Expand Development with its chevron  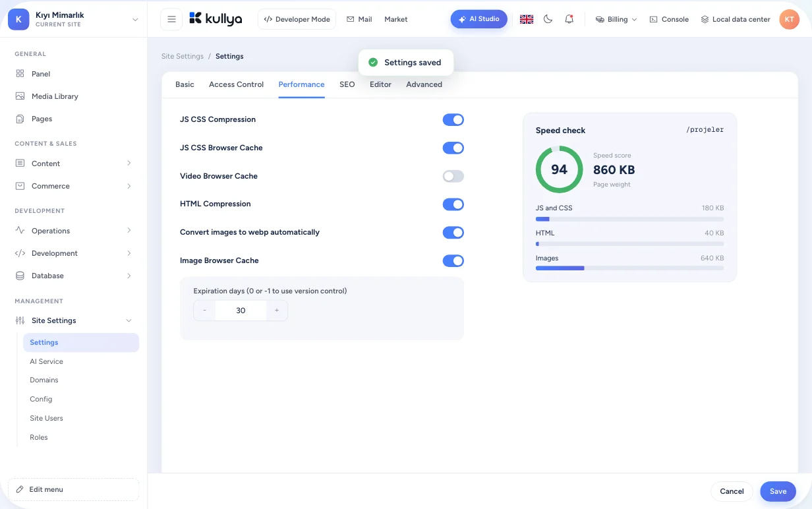(x=129, y=253)
